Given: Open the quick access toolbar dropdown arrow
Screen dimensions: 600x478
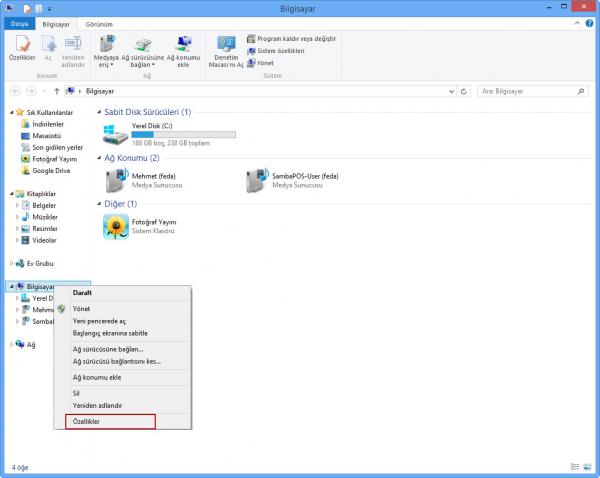Looking at the screenshot, I should coord(49,9).
